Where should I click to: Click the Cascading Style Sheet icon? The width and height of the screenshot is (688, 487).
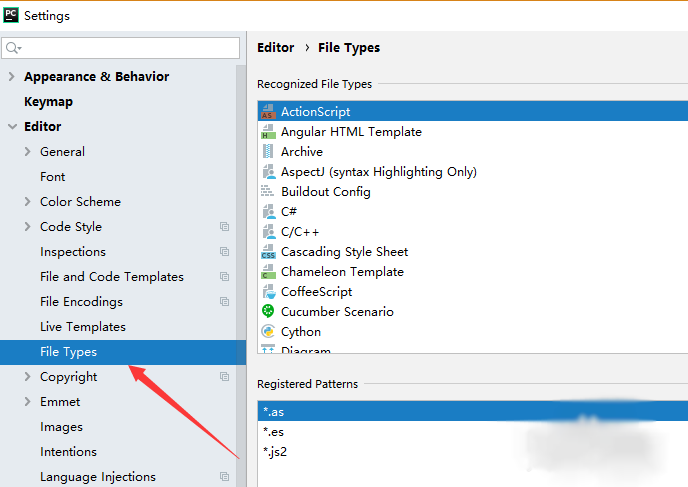268,252
